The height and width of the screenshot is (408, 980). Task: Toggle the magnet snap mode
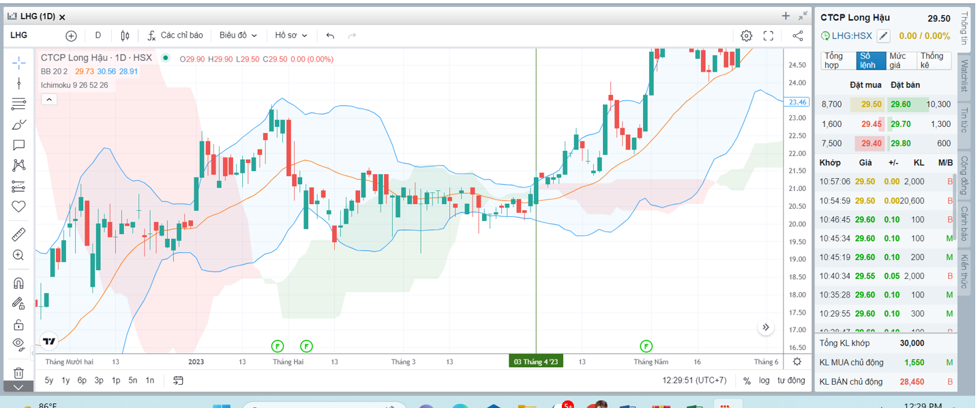(18, 283)
